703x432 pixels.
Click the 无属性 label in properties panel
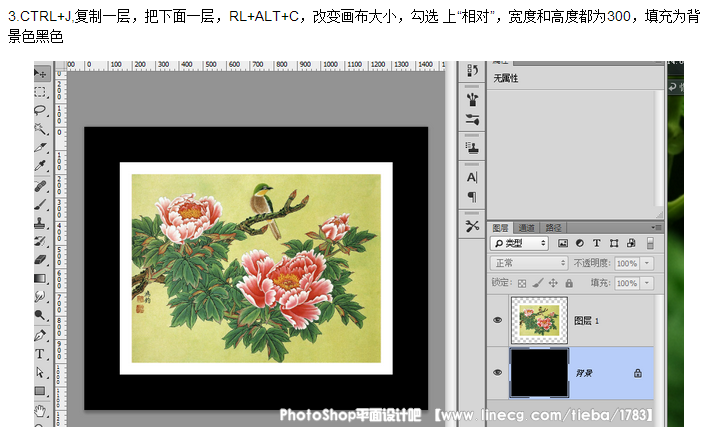[506, 78]
